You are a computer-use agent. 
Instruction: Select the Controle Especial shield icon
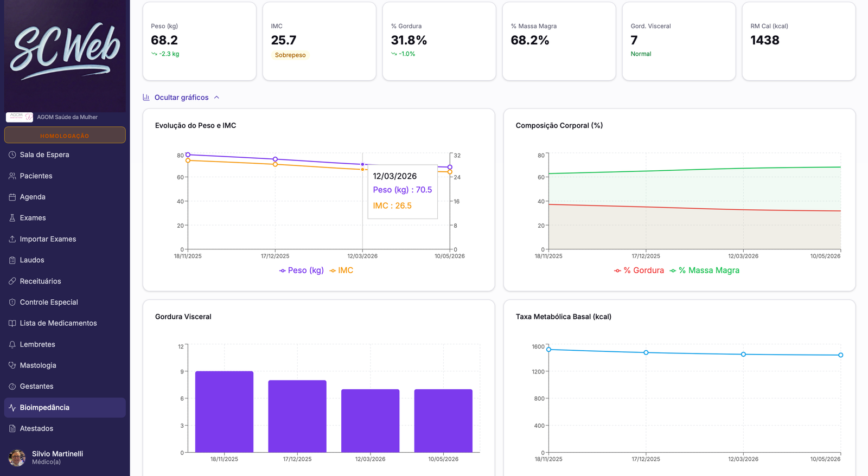tap(12, 303)
